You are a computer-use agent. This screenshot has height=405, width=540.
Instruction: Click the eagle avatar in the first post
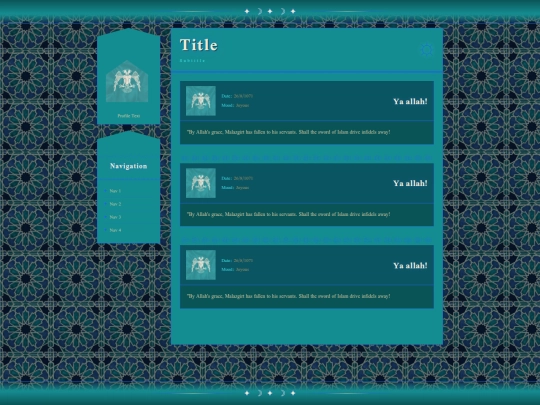201,101
